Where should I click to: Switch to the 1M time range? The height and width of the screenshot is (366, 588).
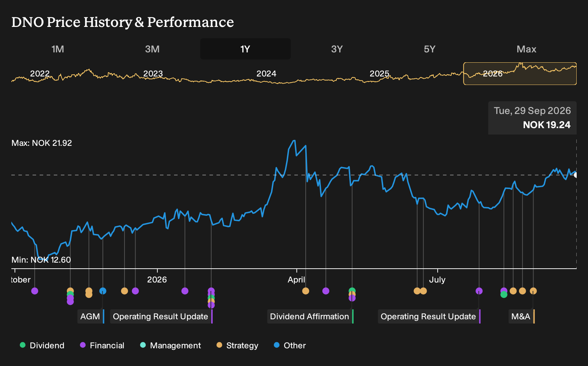[x=58, y=49]
